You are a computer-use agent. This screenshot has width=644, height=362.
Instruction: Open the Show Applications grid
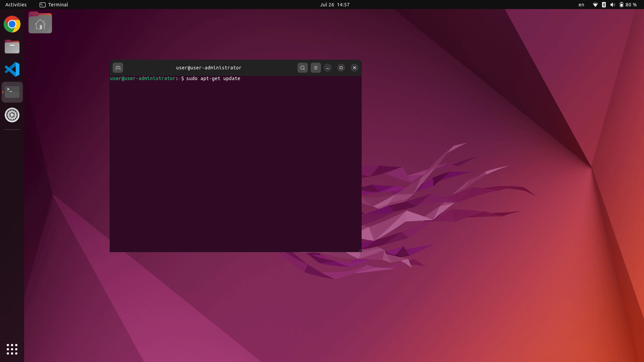[12, 349]
